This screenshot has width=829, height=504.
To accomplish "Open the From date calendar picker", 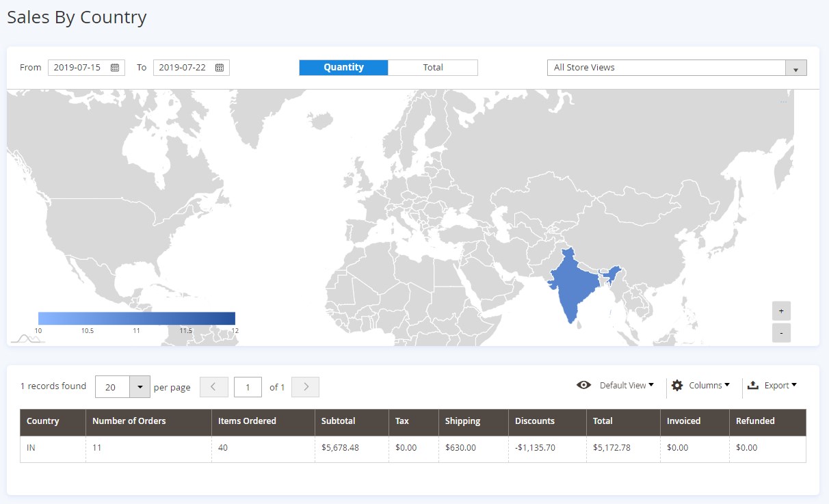I will coord(115,68).
